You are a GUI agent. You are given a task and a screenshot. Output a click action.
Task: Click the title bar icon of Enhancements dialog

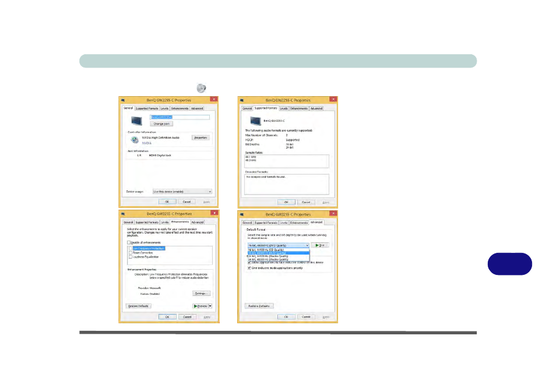pyautogui.click(x=123, y=214)
